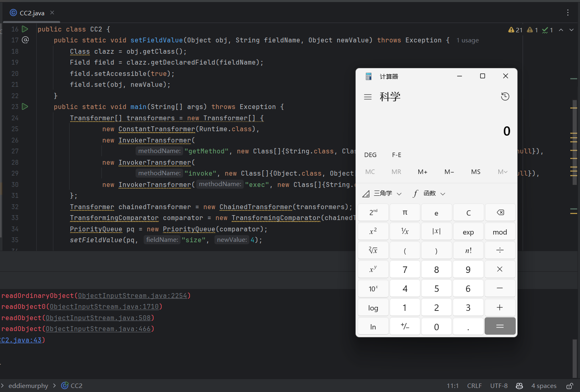Screen dimensions: 580x392
Task: Click eddiemurphy breadcrumb in the status bar
Action: 28,386
